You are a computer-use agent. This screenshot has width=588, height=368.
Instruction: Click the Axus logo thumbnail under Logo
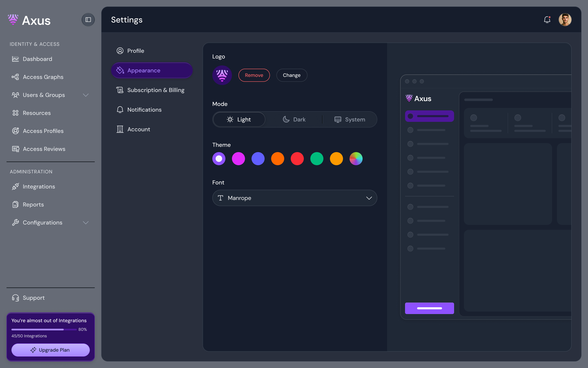click(222, 75)
